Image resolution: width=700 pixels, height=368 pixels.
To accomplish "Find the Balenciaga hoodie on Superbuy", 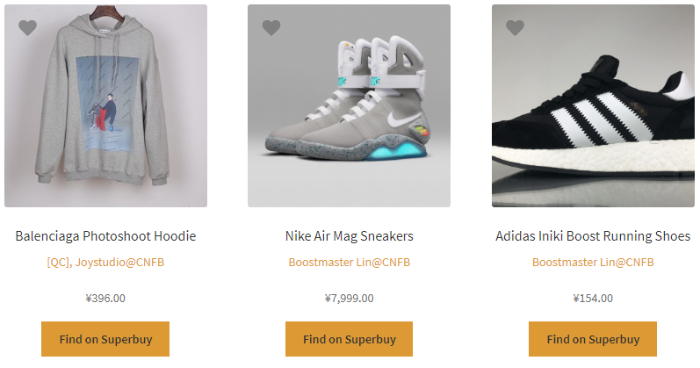I will [105, 339].
